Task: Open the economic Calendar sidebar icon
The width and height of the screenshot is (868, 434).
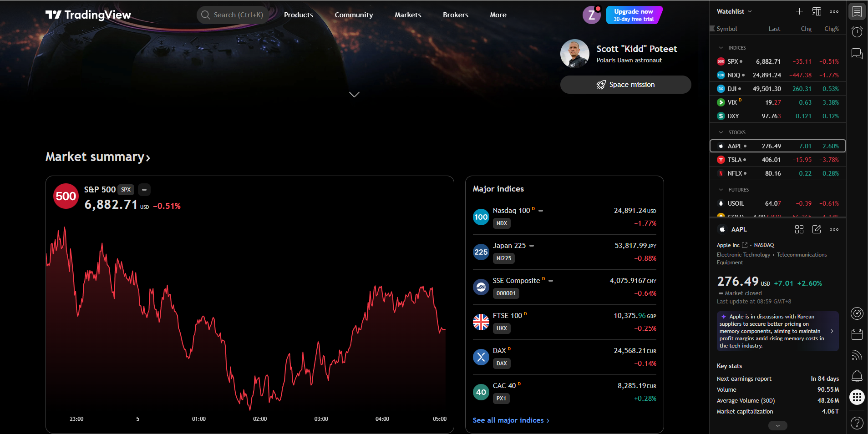Action: 857,334
